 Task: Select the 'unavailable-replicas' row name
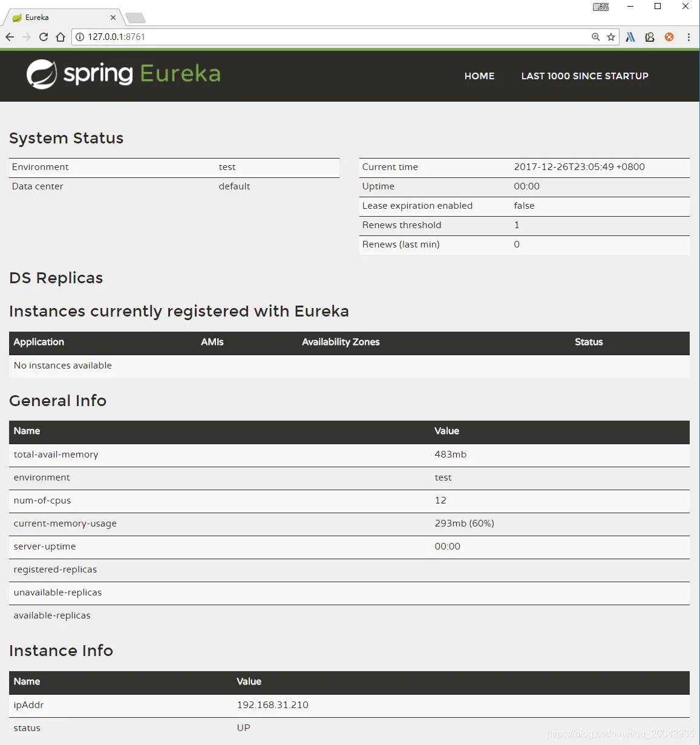[x=57, y=592]
